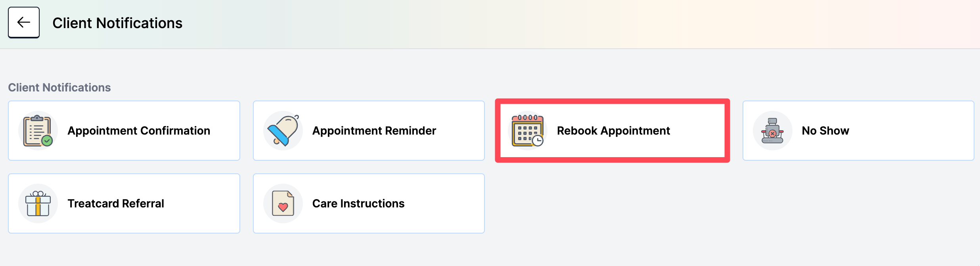
Task: Click the Appointment Confirmation text label
Action: click(x=139, y=131)
